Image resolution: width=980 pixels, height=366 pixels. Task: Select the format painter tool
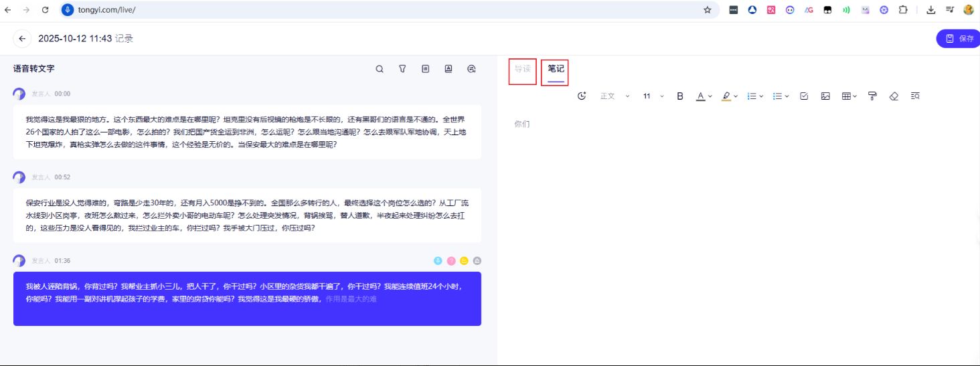coord(872,96)
